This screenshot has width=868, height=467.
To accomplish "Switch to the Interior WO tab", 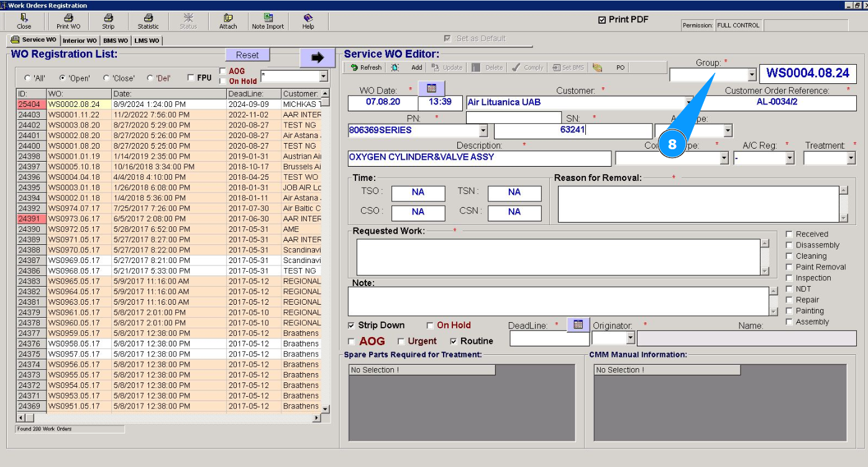I will click(x=80, y=40).
